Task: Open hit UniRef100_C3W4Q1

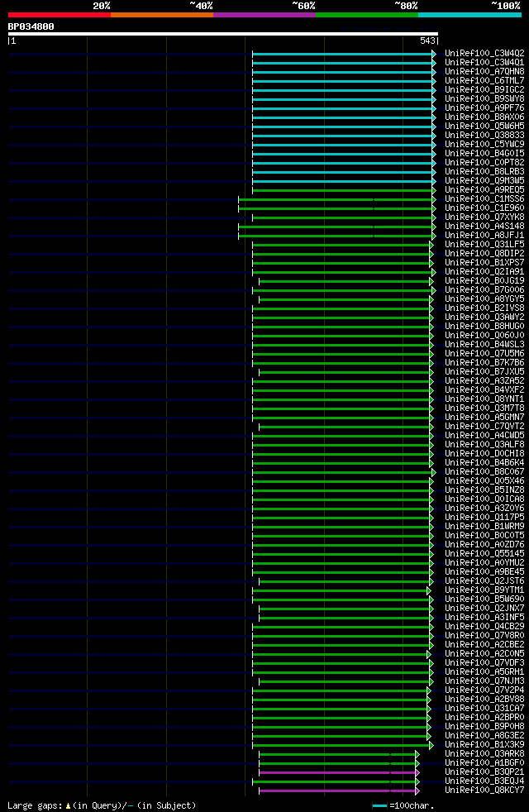Action: (484, 62)
